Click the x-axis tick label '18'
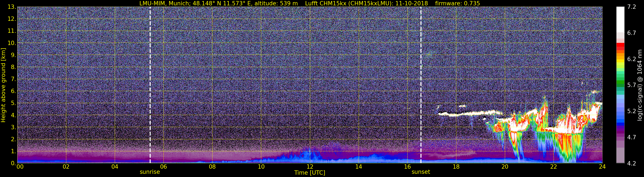The image size is (644, 177). click(456, 167)
